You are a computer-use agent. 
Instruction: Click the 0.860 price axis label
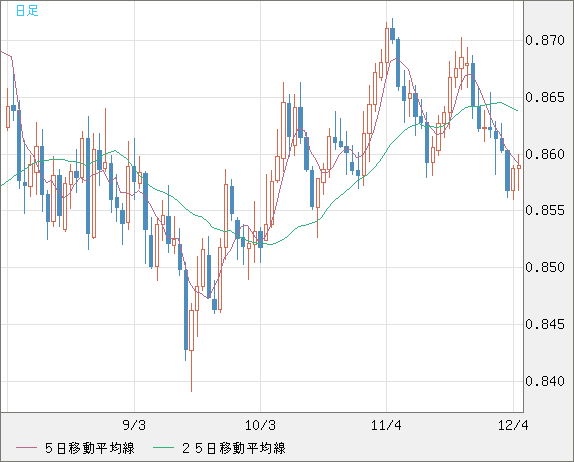545,154
